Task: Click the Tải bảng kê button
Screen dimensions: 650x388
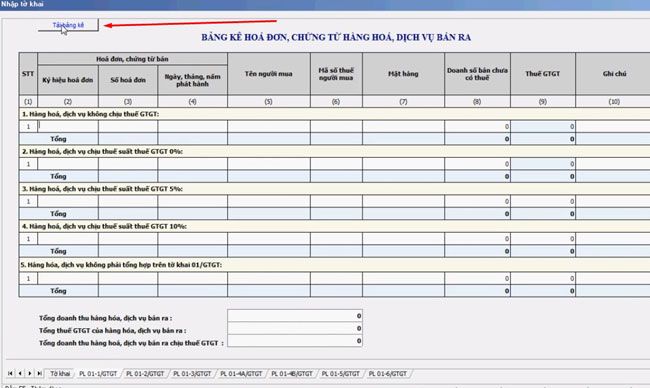Action: (68, 25)
